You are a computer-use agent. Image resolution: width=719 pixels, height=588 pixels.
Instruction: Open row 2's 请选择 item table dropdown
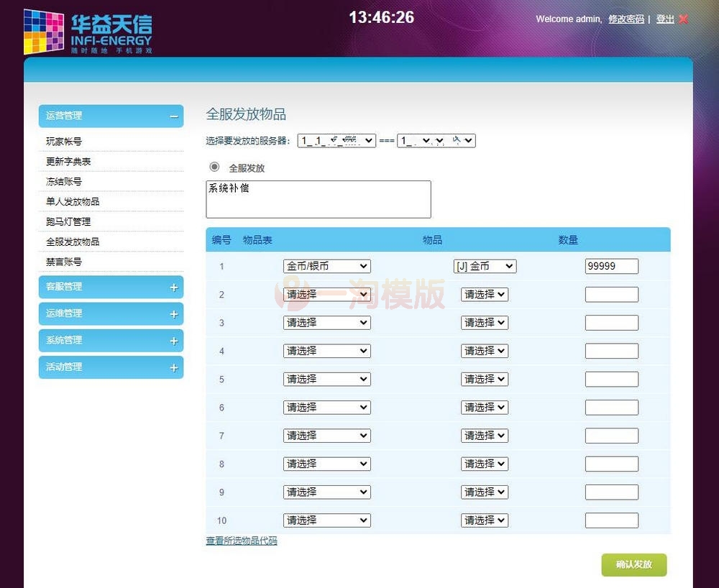tap(326, 294)
